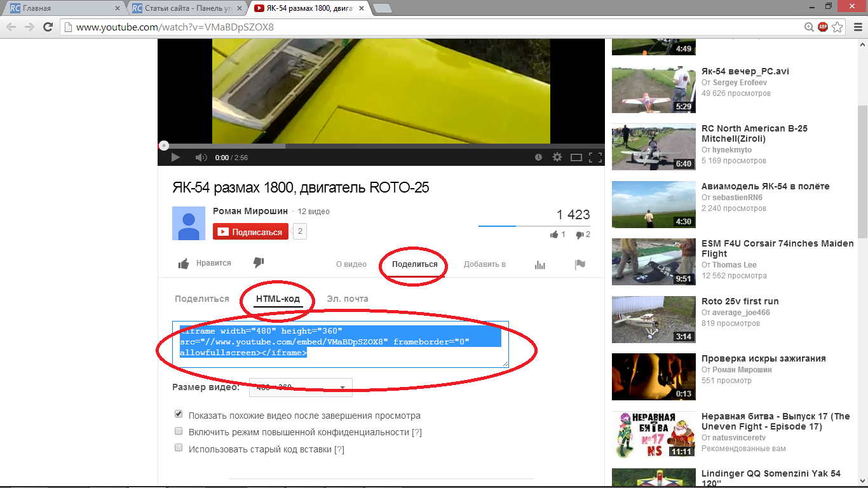
Task: Click the help [?] link after конфиденциальности
Action: [417, 432]
